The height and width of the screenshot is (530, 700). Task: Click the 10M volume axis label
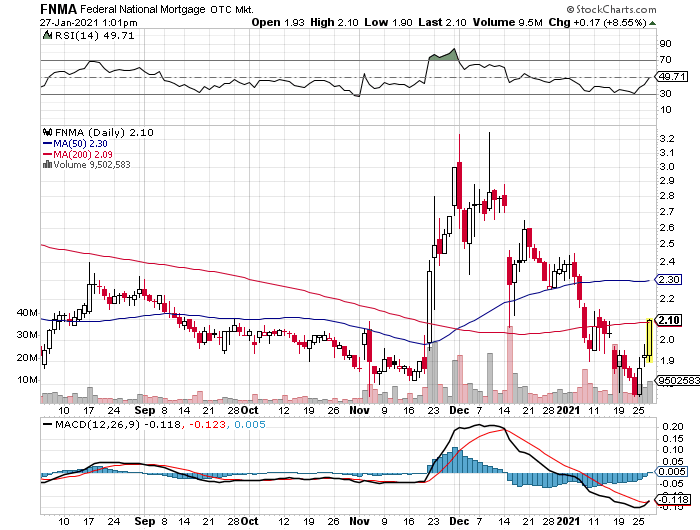coord(27,380)
